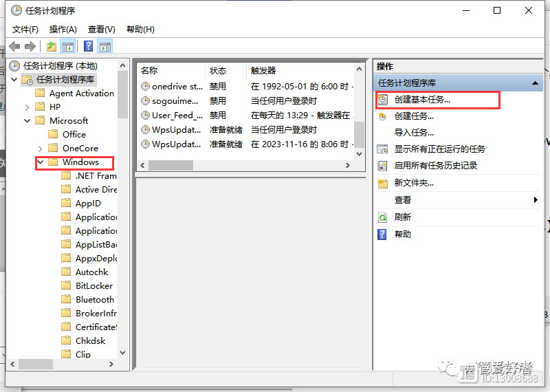Open the 查看(V) menu

click(101, 30)
